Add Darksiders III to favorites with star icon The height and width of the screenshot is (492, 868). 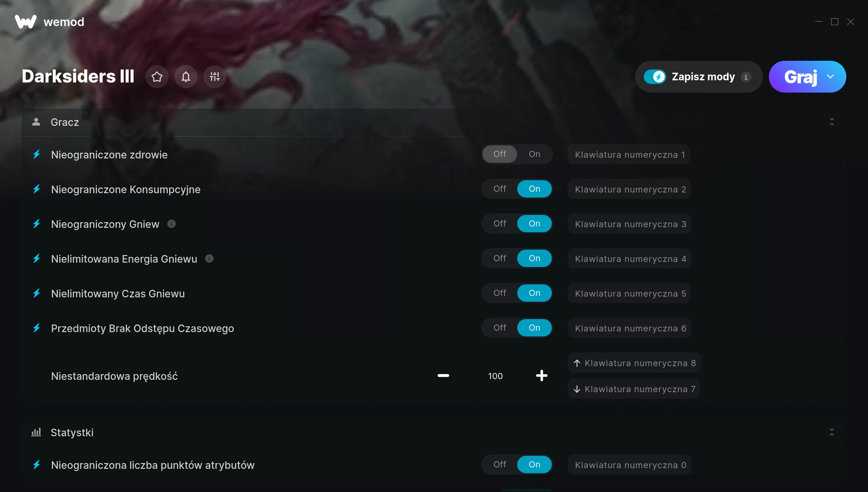click(157, 77)
